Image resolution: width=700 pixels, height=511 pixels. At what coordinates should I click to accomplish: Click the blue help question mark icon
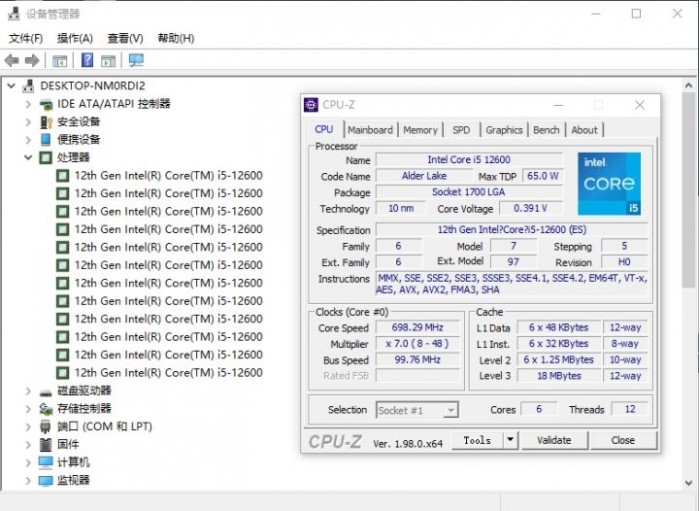(x=87, y=61)
